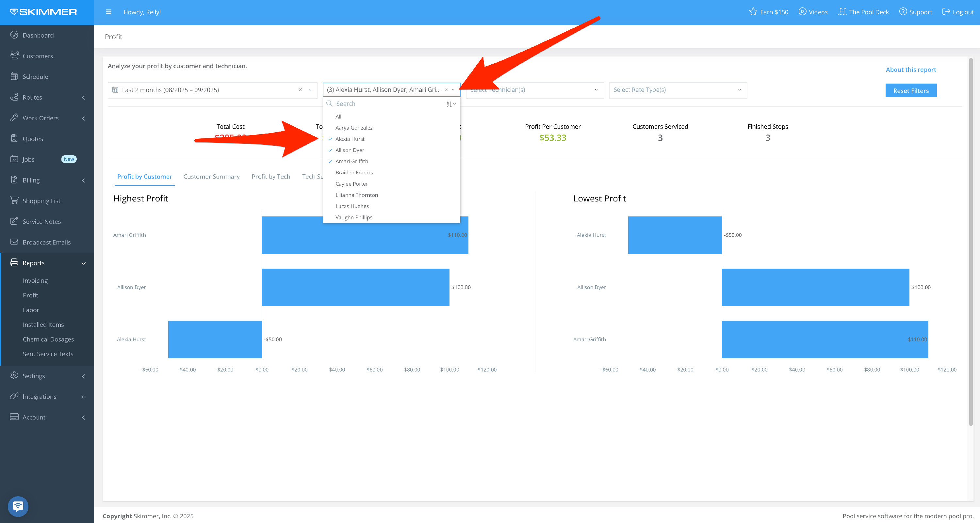Open About this report link
Image resolution: width=980 pixels, height=523 pixels.
(910, 70)
